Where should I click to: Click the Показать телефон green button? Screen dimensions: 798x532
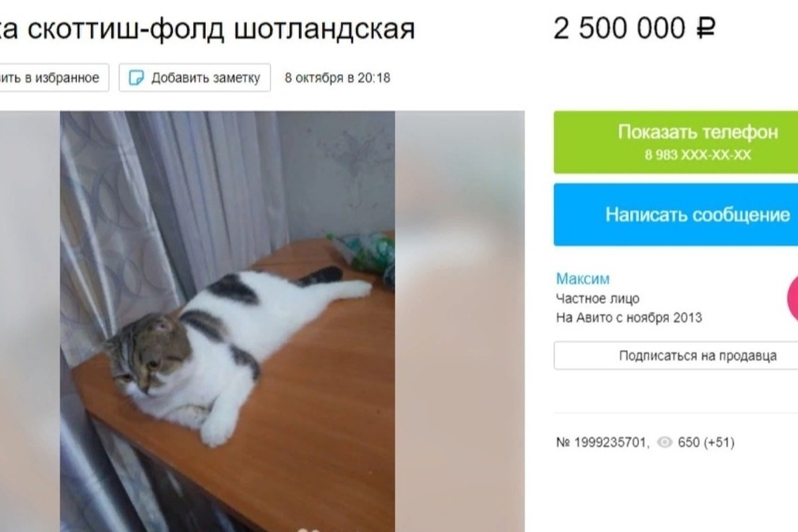click(676, 142)
